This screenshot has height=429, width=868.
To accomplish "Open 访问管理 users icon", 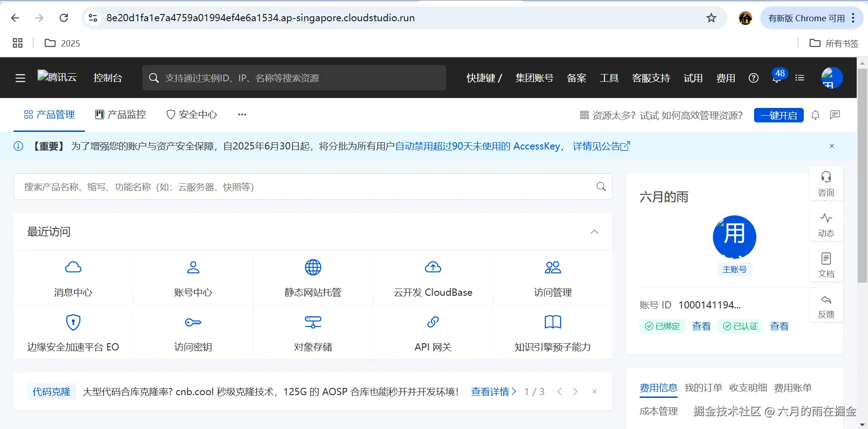I will (553, 267).
